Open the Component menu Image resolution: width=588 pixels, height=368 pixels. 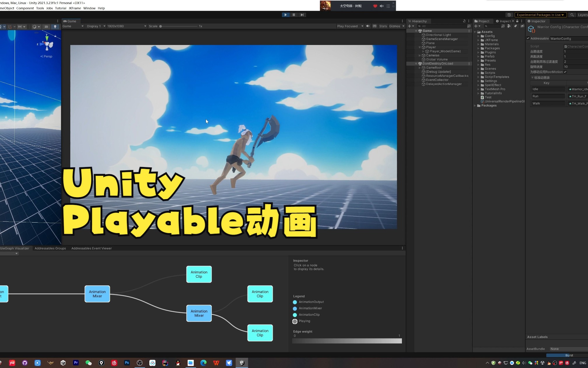[x=25, y=8]
